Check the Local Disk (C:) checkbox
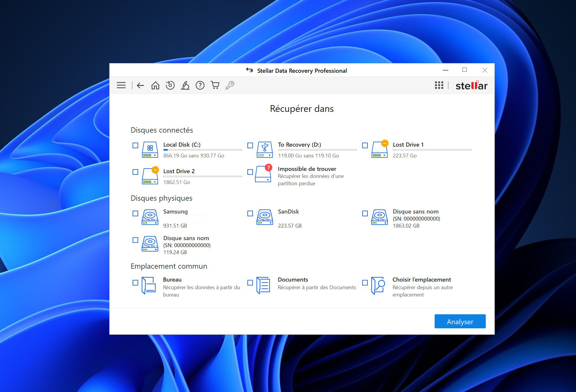 click(135, 145)
